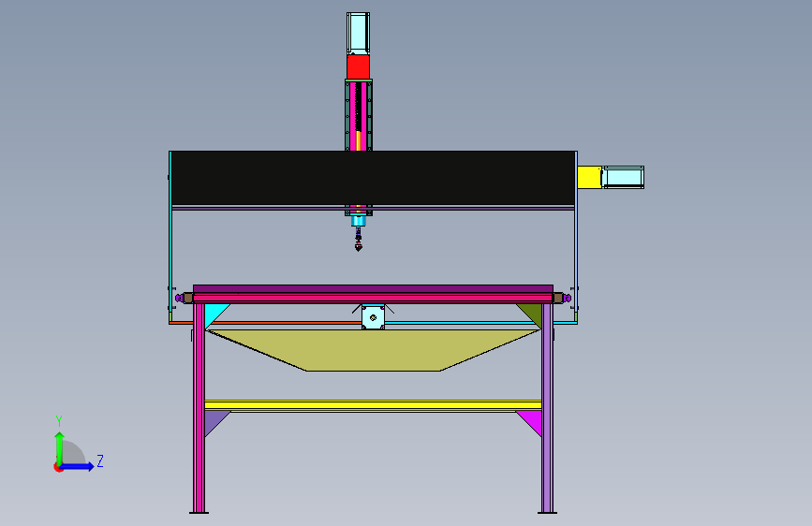This screenshot has width=812, height=526.
Task: Click the green Y axis arrow of triad
Action: pyautogui.click(x=59, y=448)
